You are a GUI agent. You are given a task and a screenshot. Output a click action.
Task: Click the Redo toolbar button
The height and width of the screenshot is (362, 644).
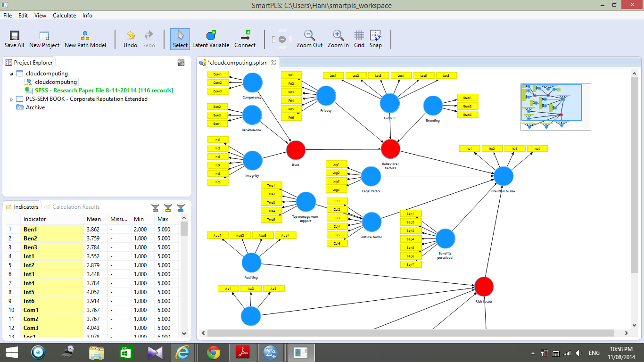pyautogui.click(x=149, y=39)
